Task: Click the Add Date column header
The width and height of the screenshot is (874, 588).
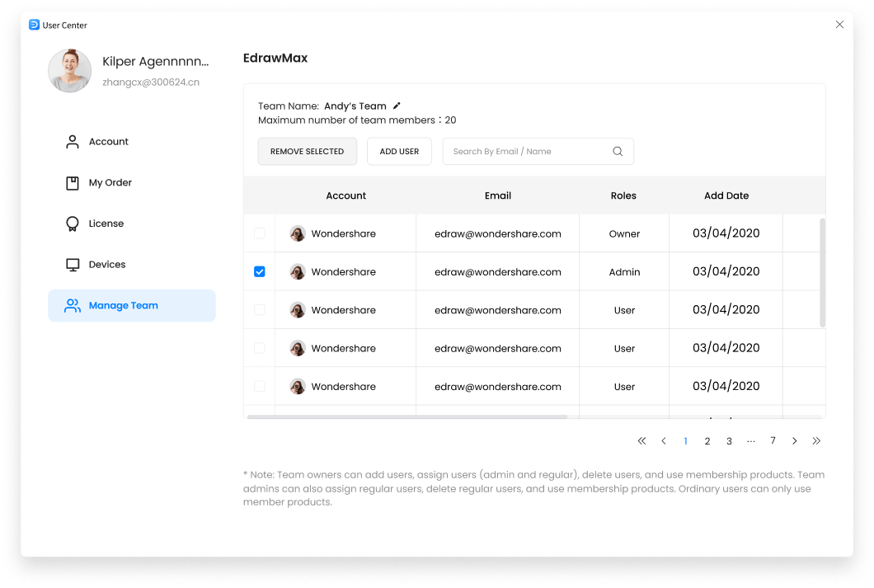Action: (x=726, y=195)
